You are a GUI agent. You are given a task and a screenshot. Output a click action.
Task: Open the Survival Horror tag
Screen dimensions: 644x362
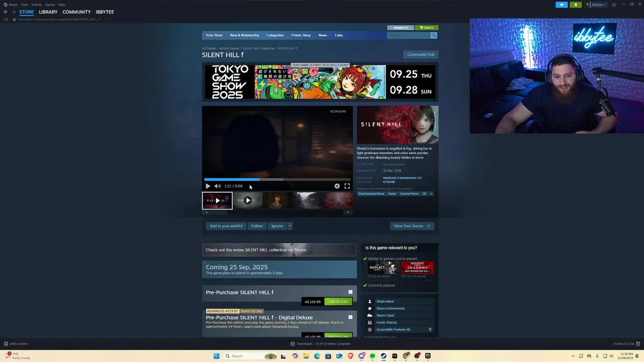click(x=409, y=194)
